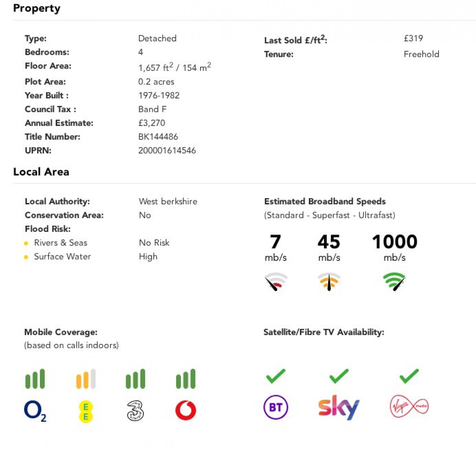Click the EE network logo

(x=86, y=412)
